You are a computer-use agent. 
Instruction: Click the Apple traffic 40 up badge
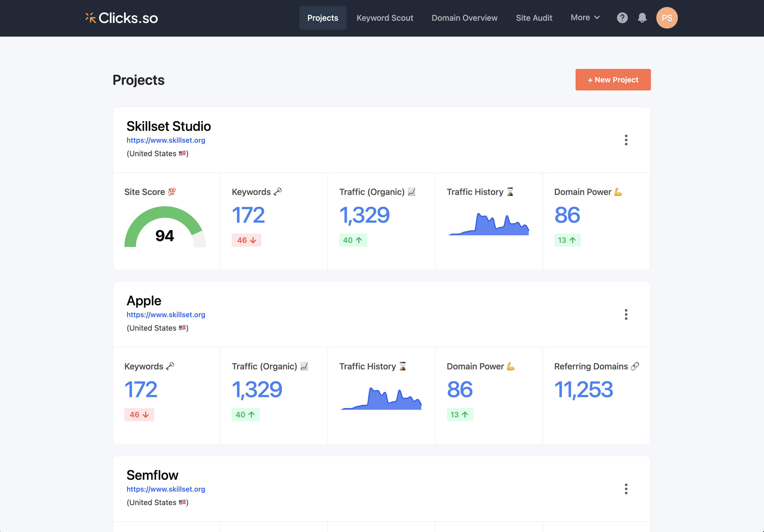pyautogui.click(x=246, y=415)
